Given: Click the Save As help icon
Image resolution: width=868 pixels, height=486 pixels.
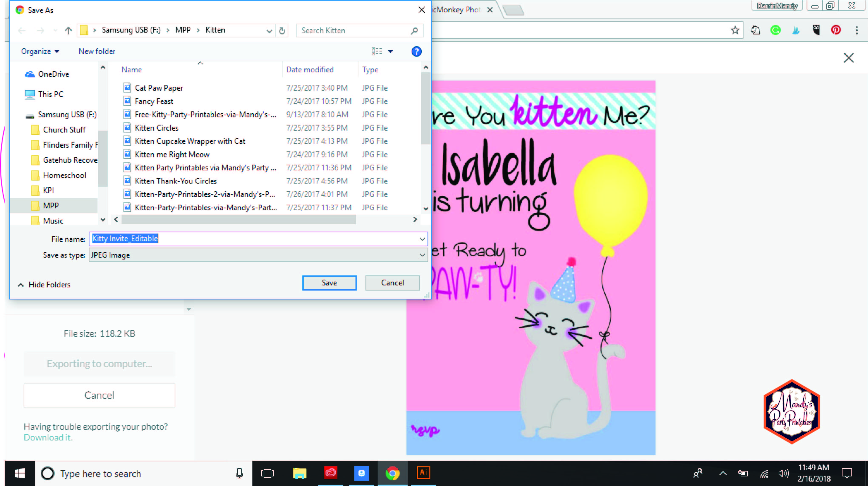Looking at the screenshot, I should coord(416,51).
